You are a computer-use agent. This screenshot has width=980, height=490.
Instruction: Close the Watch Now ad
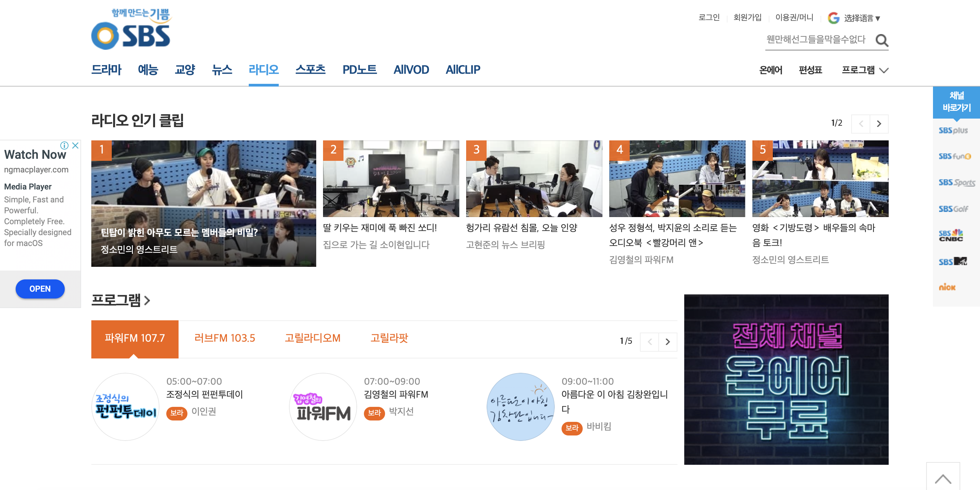75,145
